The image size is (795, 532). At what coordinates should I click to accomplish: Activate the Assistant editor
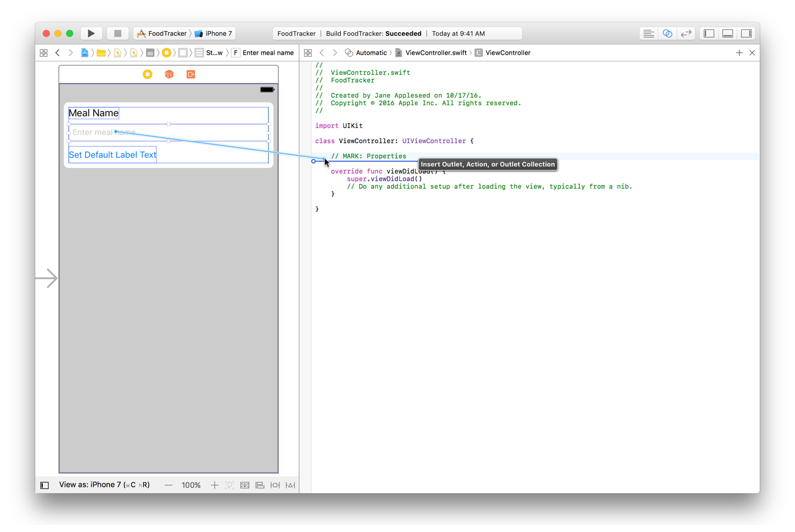tap(667, 33)
